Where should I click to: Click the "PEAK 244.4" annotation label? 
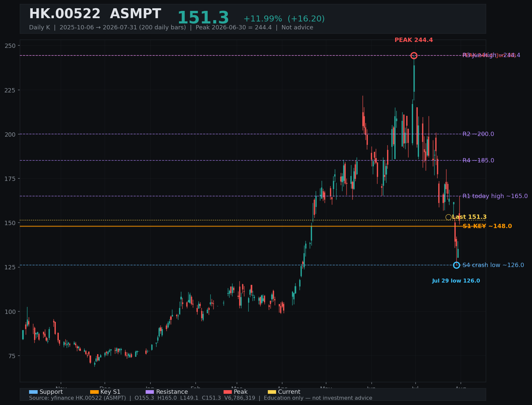[x=414, y=40]
